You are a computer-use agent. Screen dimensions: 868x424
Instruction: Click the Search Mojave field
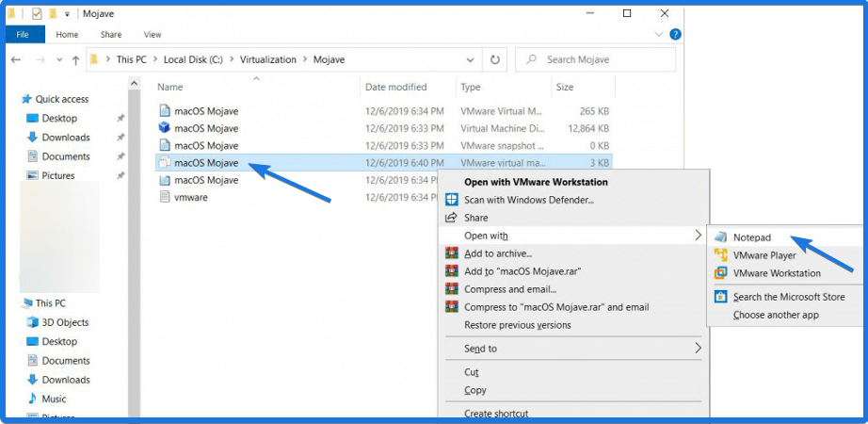coord(596,60)
